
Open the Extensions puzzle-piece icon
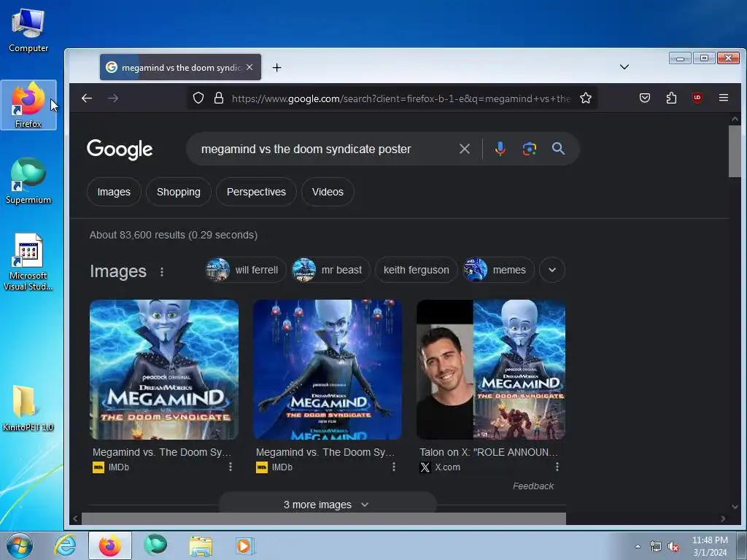[x=671, y=98]
